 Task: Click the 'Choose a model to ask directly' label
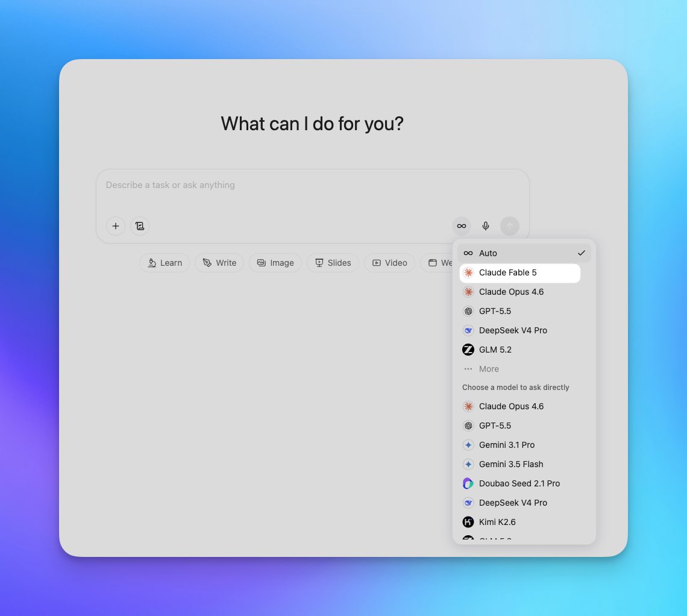(x=515, y=388)
